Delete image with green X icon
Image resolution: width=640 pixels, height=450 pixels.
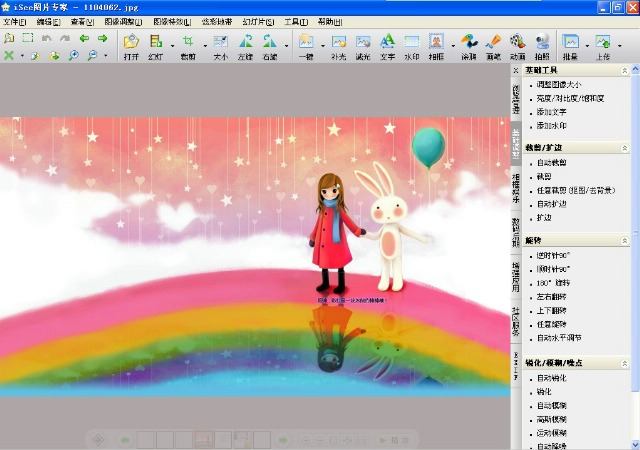click(x=9, y=56)
